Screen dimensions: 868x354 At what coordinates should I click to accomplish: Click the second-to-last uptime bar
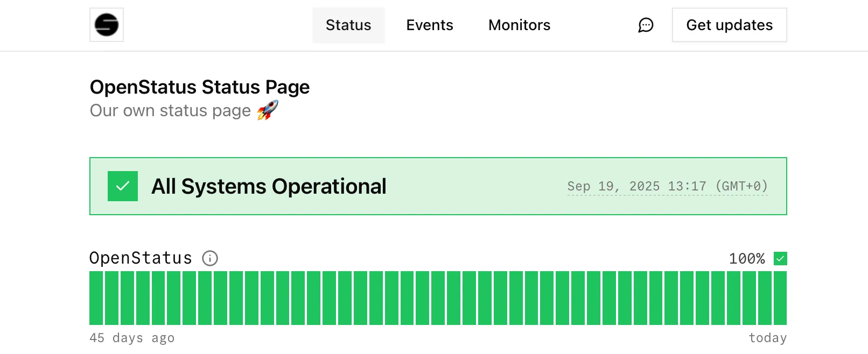tap(765, 298)
